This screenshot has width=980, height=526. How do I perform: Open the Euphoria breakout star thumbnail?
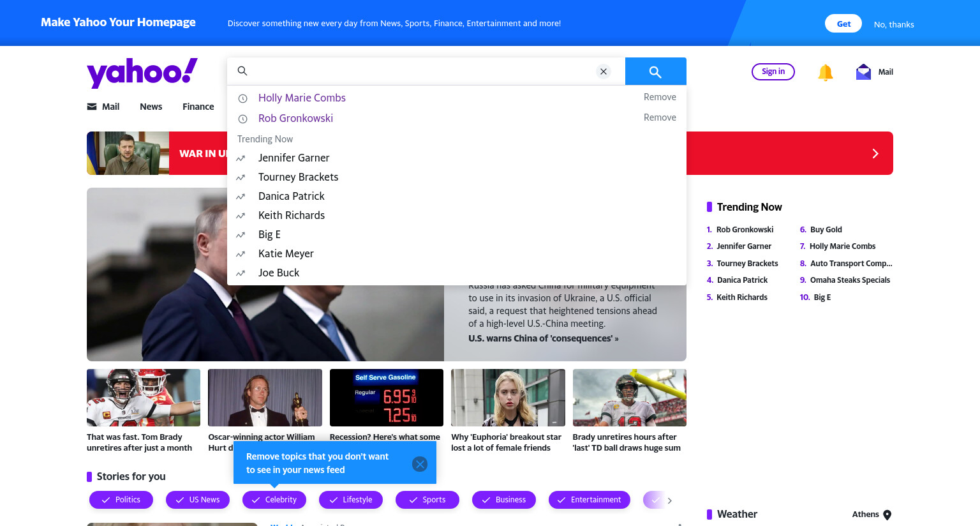click(508, 398)
